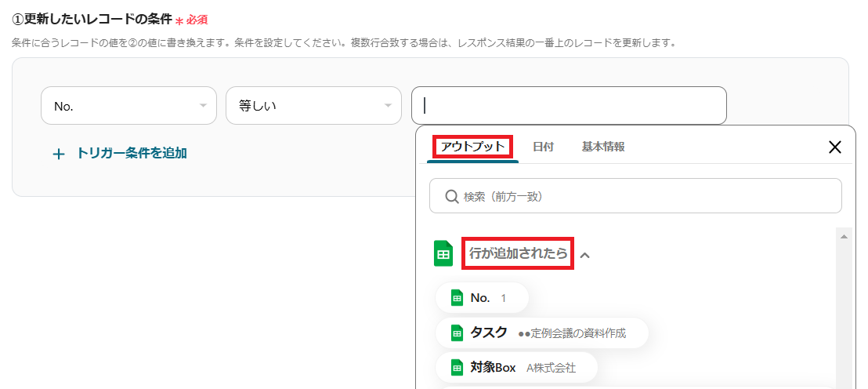Click the sheet icon on タスク chip
The image size is (868, 389).
(457, 333)
